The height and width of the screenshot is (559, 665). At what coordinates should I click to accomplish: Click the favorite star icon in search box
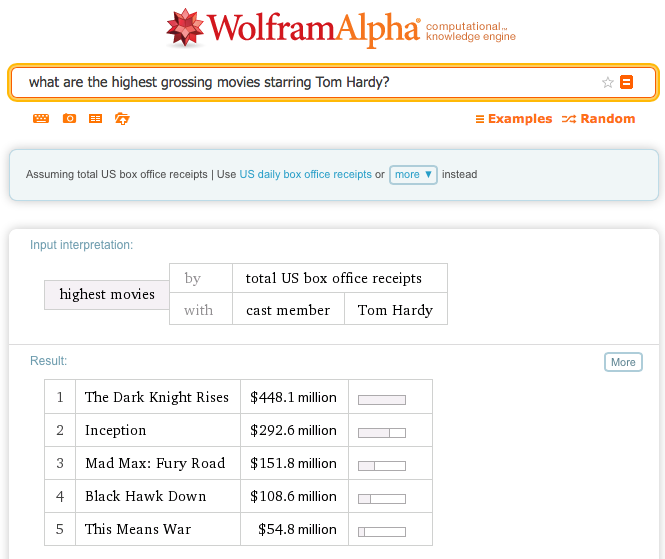pos(607,83)
